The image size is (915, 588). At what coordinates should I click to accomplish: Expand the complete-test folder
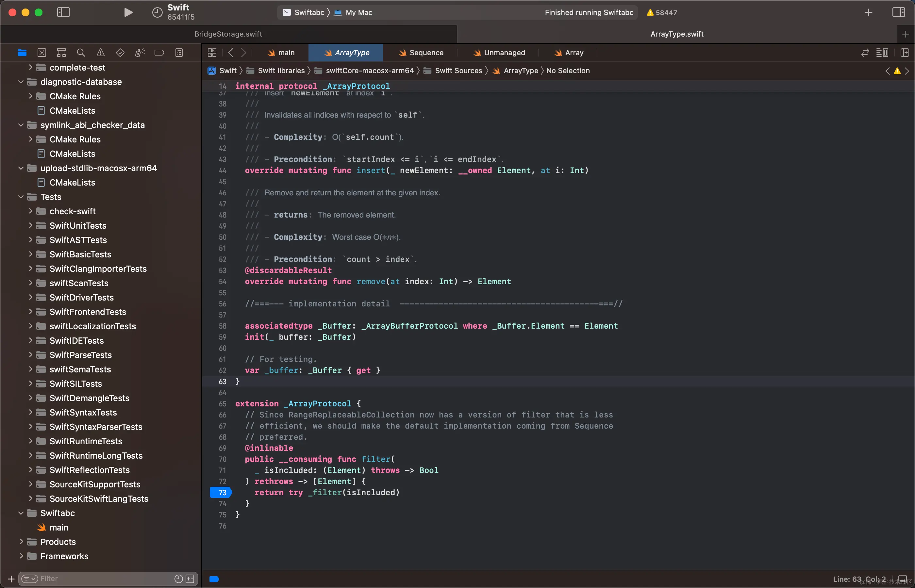point(30,67)
